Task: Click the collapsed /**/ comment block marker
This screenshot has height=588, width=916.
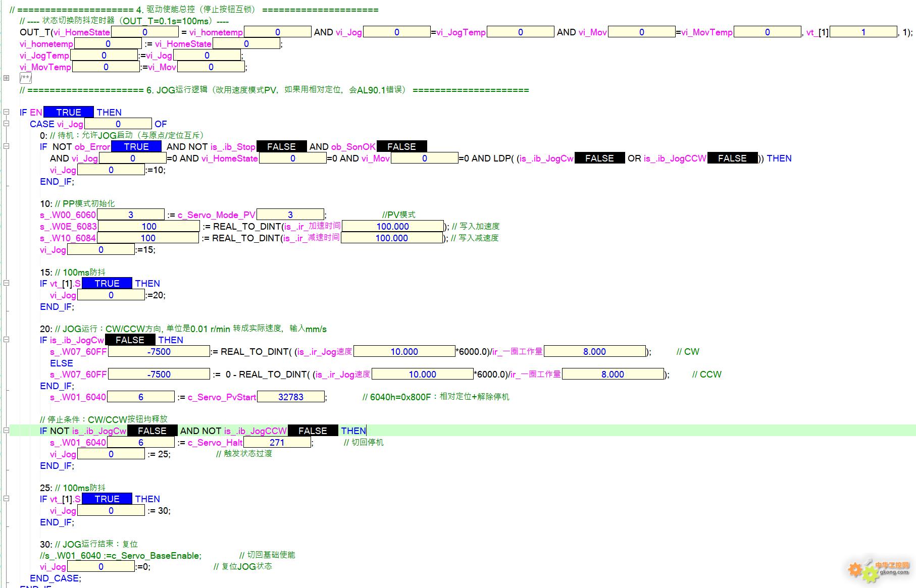Action: 26,78
